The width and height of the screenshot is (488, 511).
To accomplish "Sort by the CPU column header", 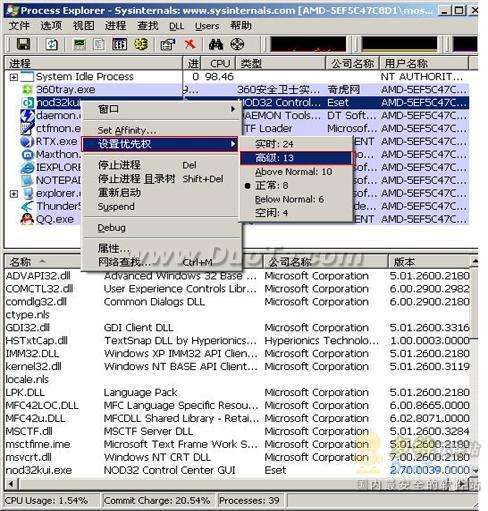I will 218,63.
